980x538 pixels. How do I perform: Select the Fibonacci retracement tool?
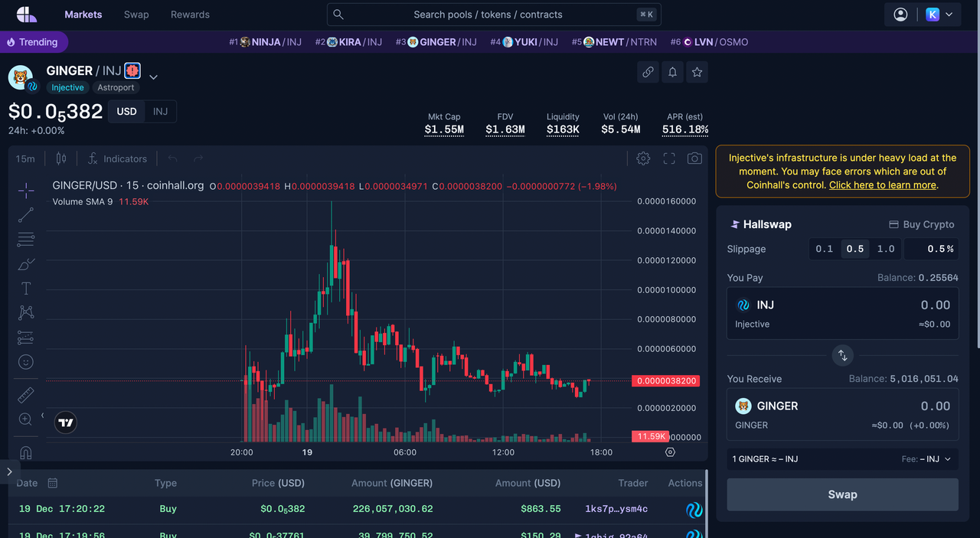26,240
